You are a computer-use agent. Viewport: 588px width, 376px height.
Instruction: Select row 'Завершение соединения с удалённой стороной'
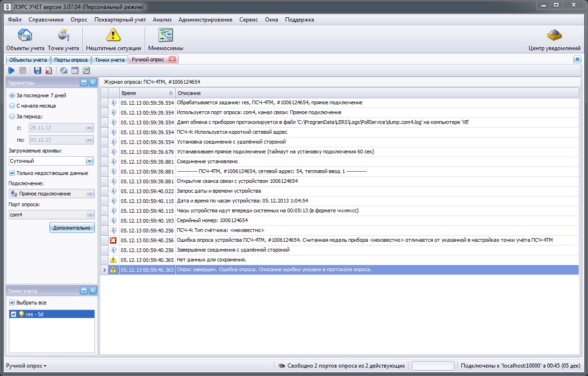tap(340, 250)
